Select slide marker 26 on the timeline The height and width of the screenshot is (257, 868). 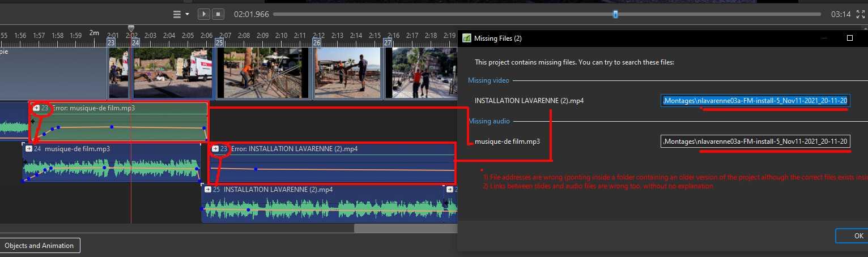pyautogui.click(x=317, y=42)
